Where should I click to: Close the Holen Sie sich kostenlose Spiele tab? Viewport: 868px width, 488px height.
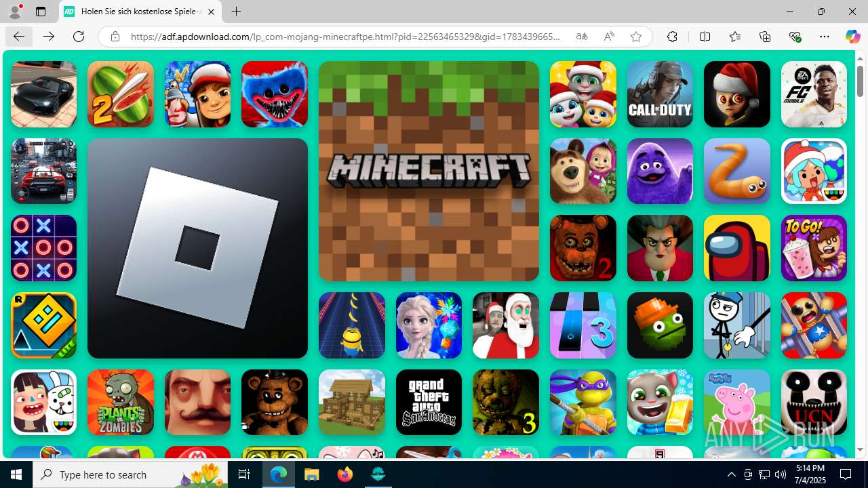211,12
